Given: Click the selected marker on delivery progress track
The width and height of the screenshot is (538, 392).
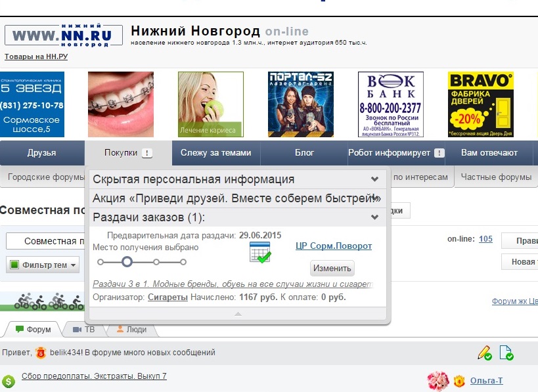Looking at the screenshot, I should [127, 261].
